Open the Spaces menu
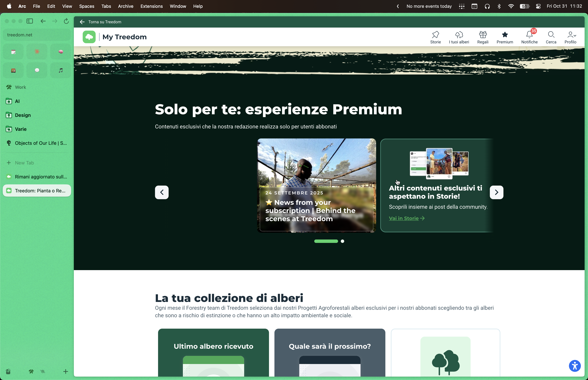The height and width of the screenshot is (380, 588). point(87,6)
